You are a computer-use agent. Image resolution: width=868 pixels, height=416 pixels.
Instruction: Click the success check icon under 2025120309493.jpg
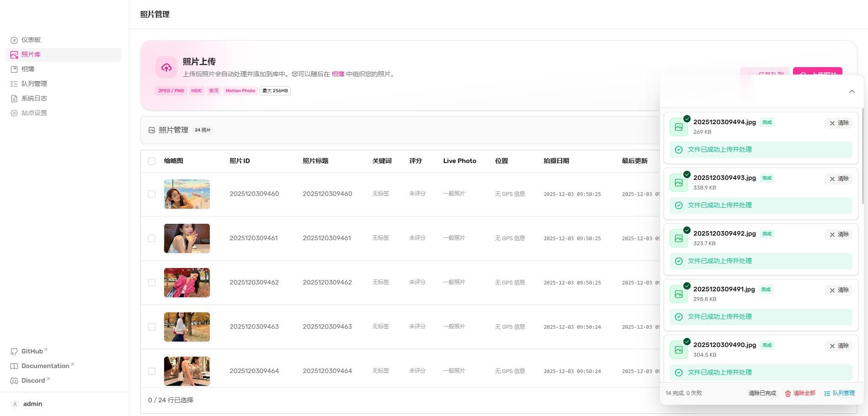[679, 205]
